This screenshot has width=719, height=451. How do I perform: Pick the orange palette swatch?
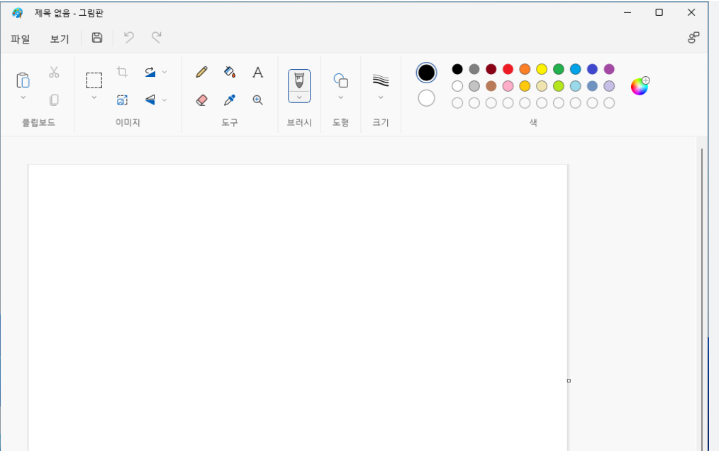point(525,69)
